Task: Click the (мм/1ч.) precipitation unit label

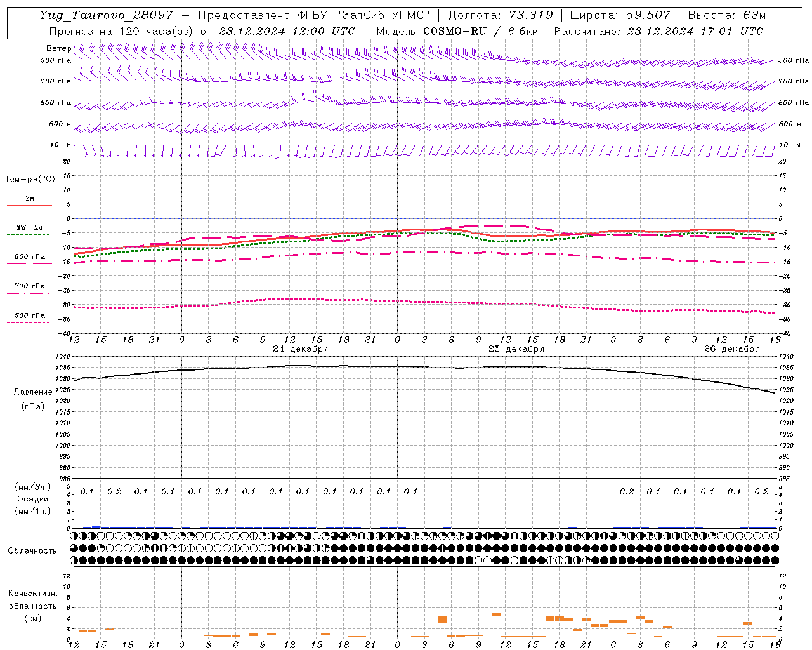Action: [33, 511]
